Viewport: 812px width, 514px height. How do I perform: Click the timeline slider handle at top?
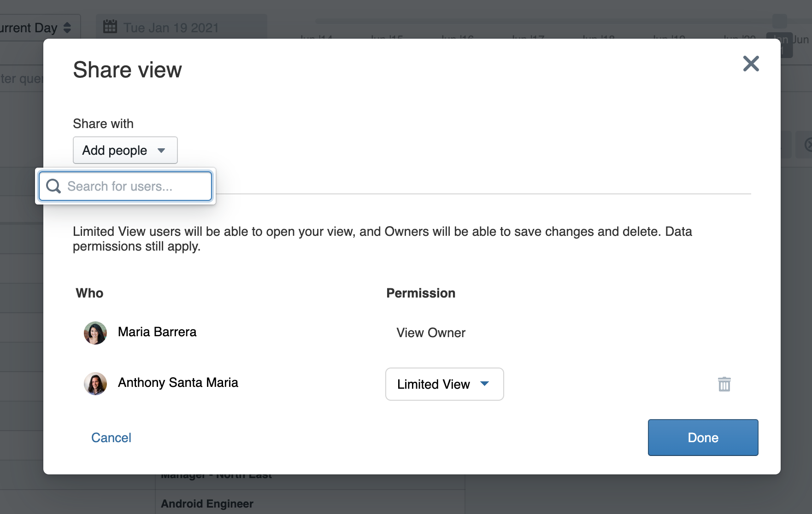coord(779,21)
